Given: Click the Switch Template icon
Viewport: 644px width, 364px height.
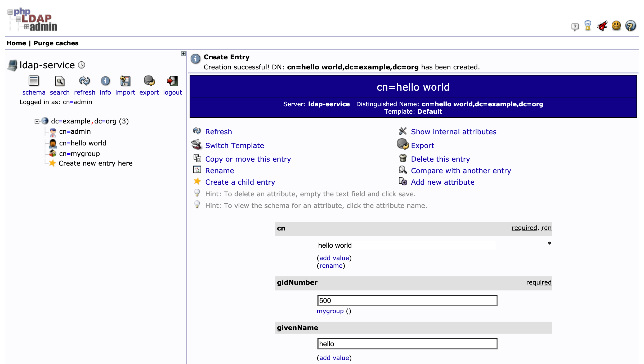Looking at the screenshot, I should coord(197,145).
